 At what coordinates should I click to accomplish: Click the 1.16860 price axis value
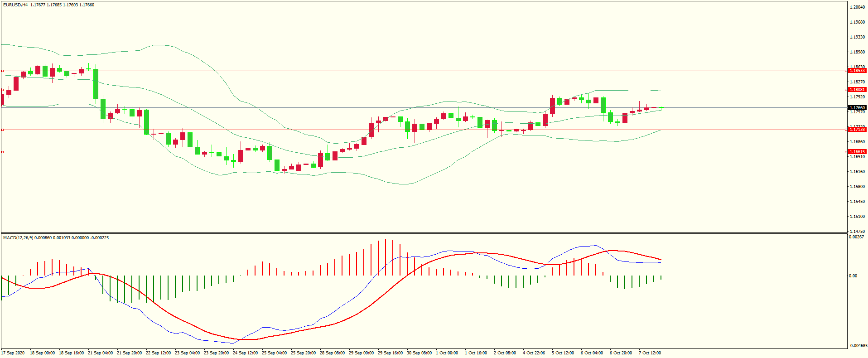pos(858,142)
